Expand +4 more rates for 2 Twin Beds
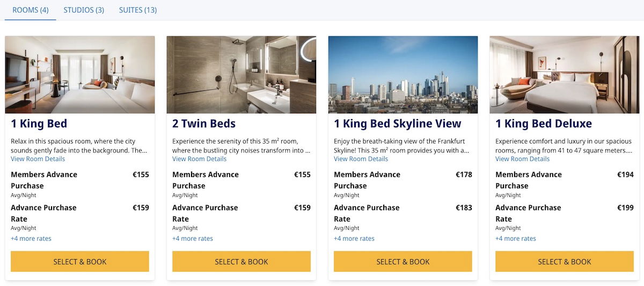Screen dimensions: 644x286 click(x=193, y=239)
